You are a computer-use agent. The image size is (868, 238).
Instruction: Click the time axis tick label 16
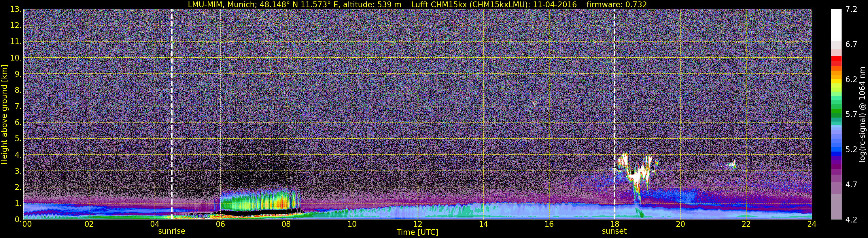[x=549, y=224]
